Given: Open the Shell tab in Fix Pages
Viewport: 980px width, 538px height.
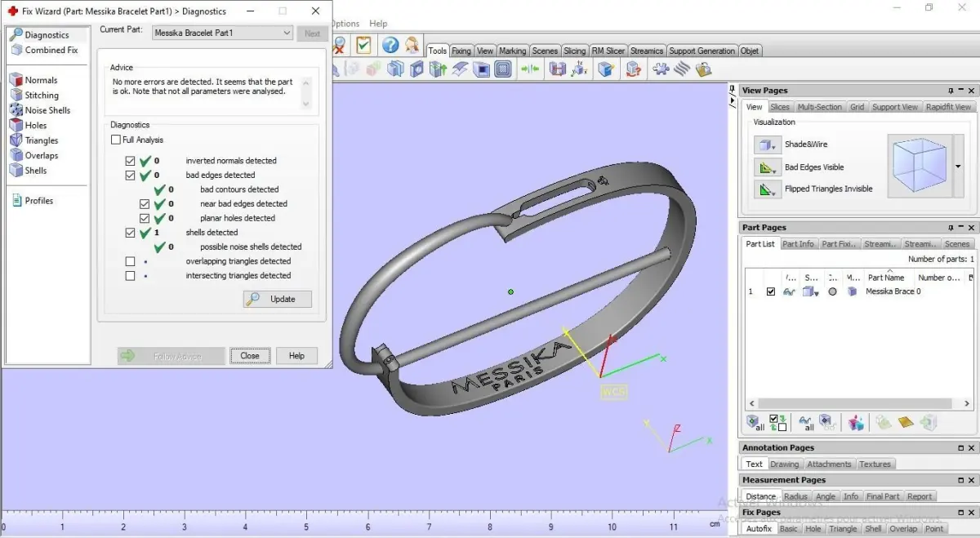Looking at the screenshot, I should [873, 529].
